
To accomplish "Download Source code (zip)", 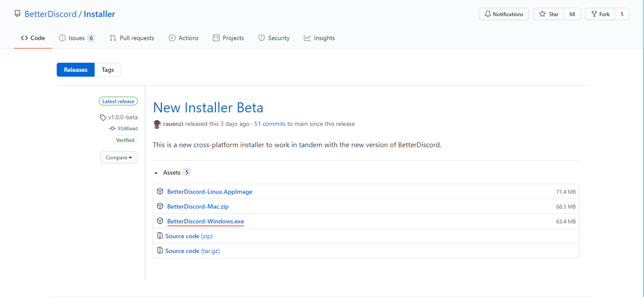I will (x=189, y=236).
